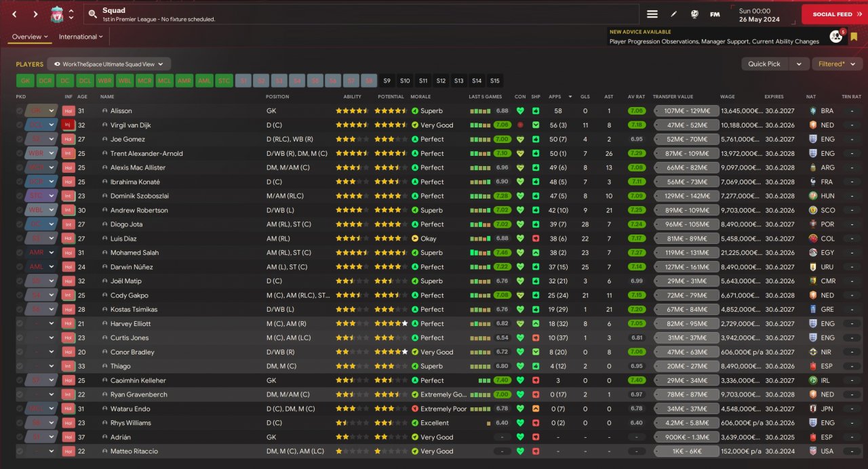The image size is (868, 469).
Task: Click Dominik Szoboszlai's last 5 games form bars
Action: pos(480,196)
